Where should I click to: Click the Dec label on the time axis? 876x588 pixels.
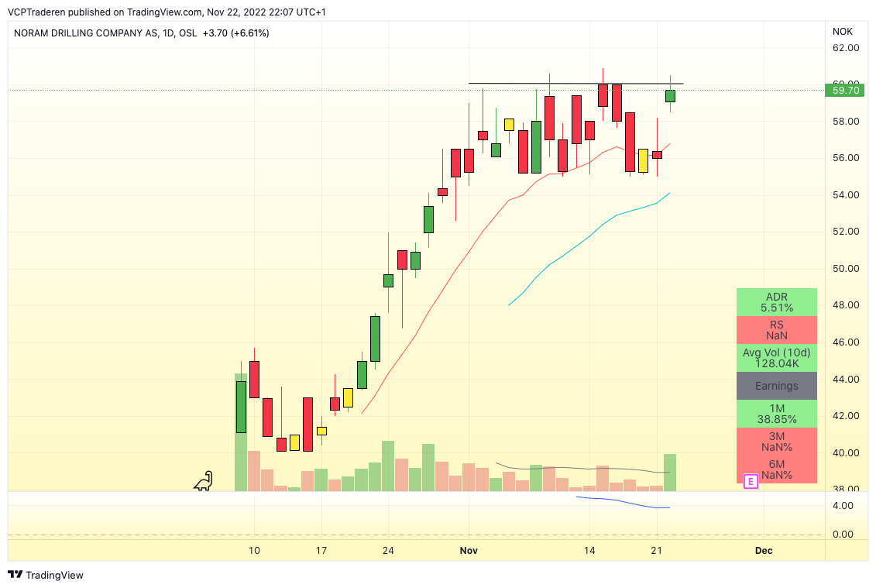[764, 551]
